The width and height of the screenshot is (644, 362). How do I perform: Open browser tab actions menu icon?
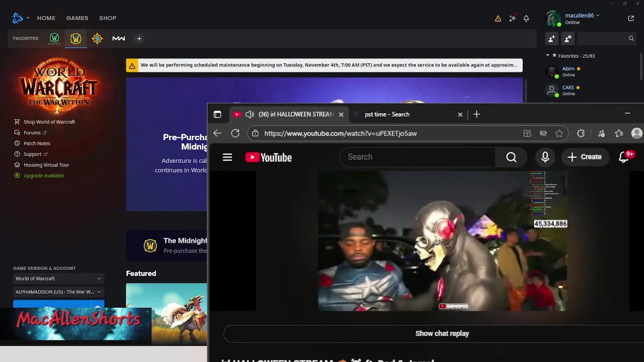click(x=217, y=115)
